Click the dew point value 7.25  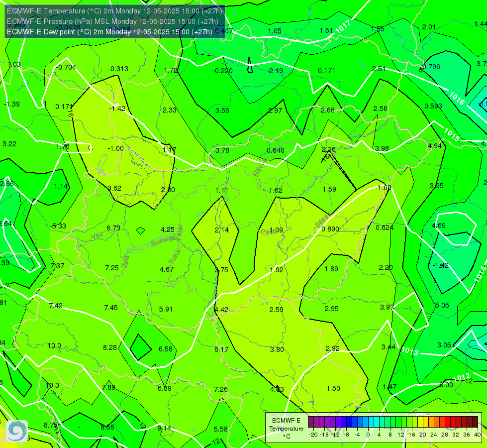[112, 268]
